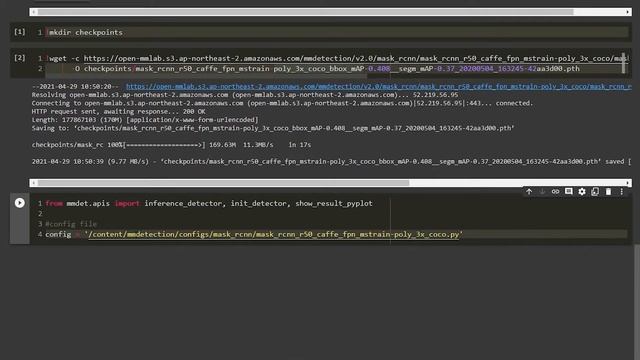
Task: Open more cell actions menu
Action: pyautogui.click(x=622, y=191)
